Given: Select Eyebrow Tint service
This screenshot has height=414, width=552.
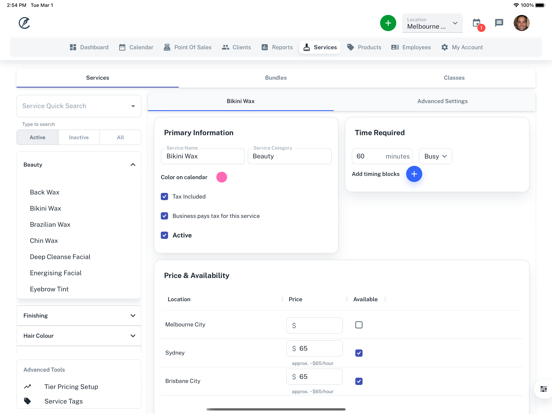Looking at the screenshot, I should (49, 289).
